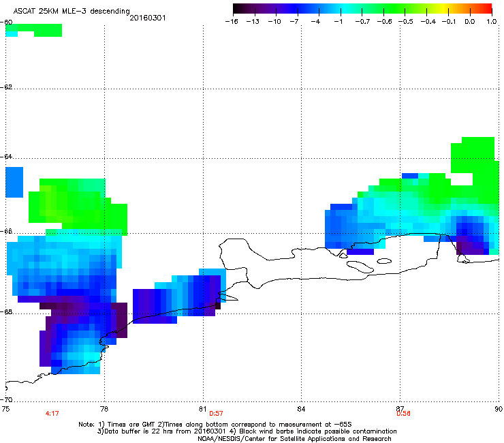Click the -62 latitude axis label
This screenshot has height=443, width=504.
(x=6, y=87)
